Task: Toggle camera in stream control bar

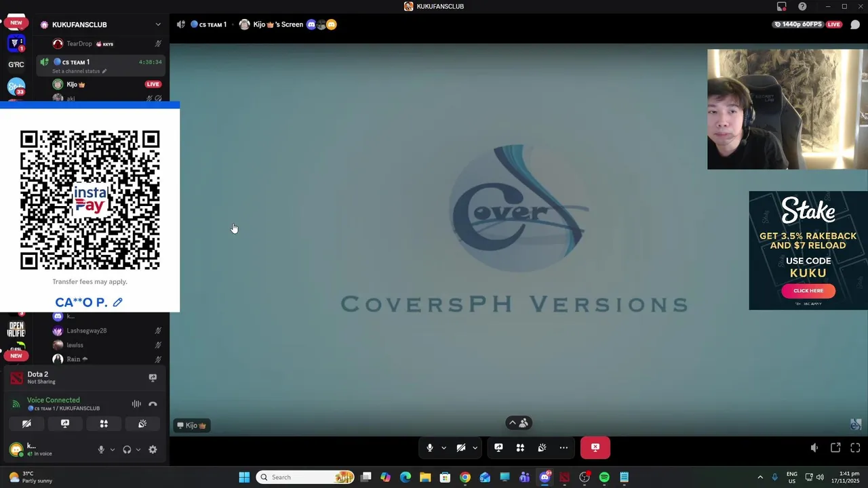Action: pos(460,447)
